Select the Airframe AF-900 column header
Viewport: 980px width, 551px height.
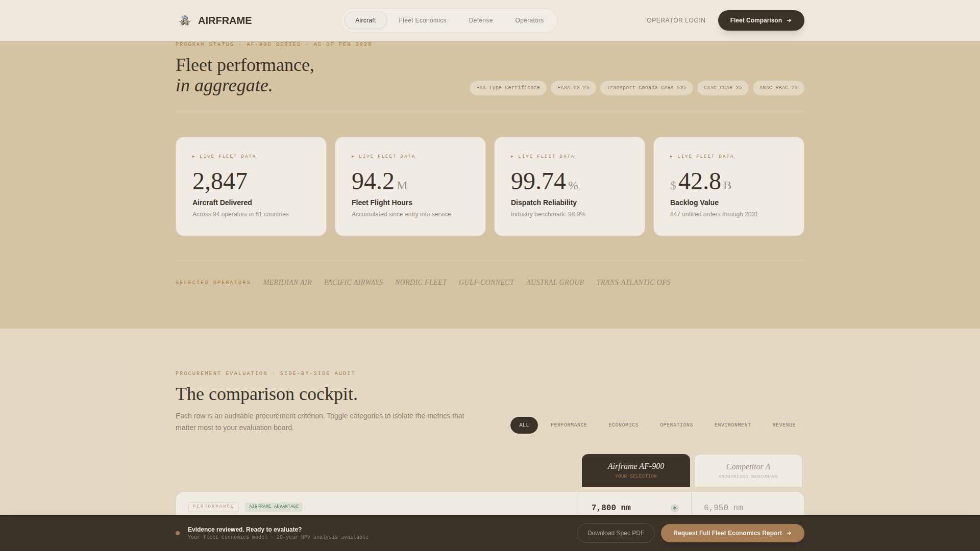(x=635, y=470)
